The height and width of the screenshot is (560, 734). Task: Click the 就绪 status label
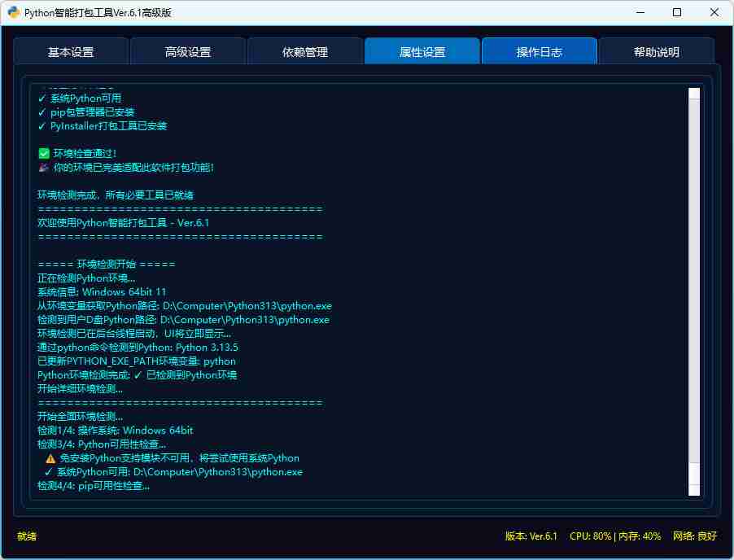tap(25, 536)
